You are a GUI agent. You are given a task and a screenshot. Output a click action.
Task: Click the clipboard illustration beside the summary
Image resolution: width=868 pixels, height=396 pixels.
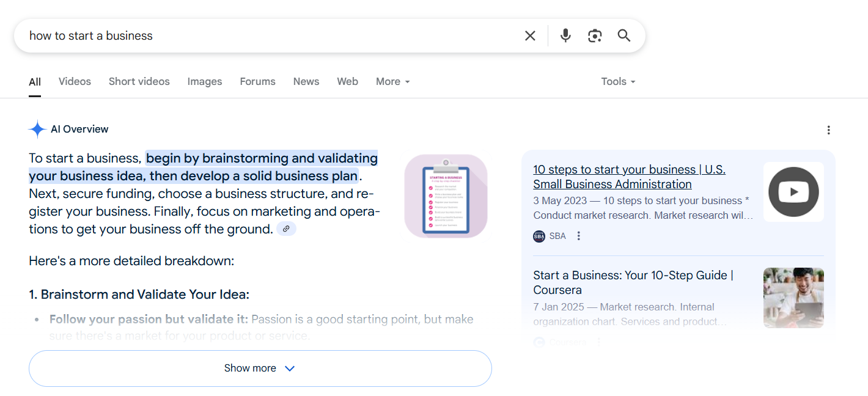click(446, 196)
